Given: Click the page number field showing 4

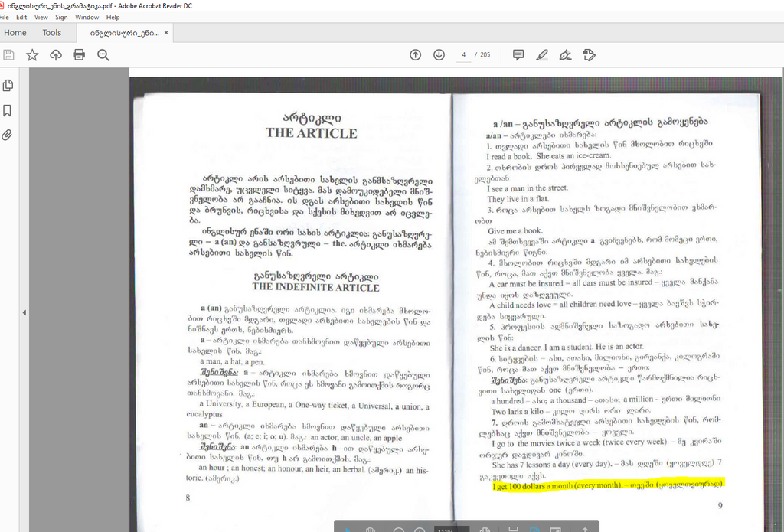Looking at the screenshot, I should pyautogui.click(x=463, y=55).
